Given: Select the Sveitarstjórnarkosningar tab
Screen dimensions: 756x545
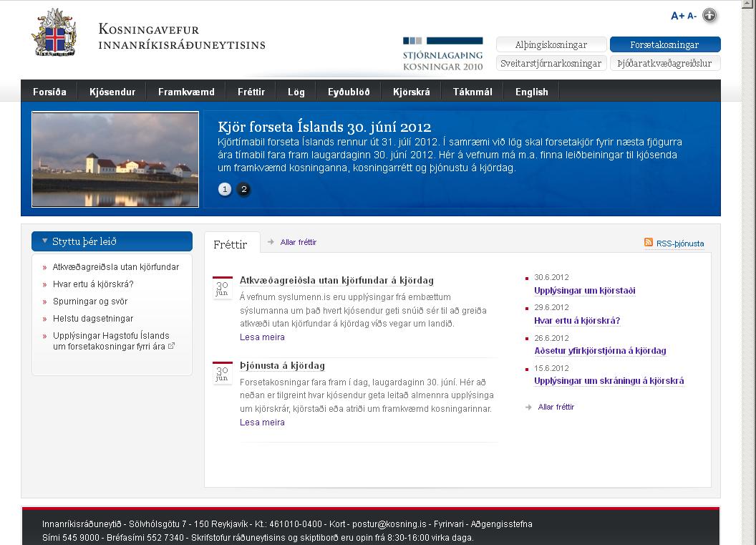Looking at the screenshot, I should coord(551,63).
